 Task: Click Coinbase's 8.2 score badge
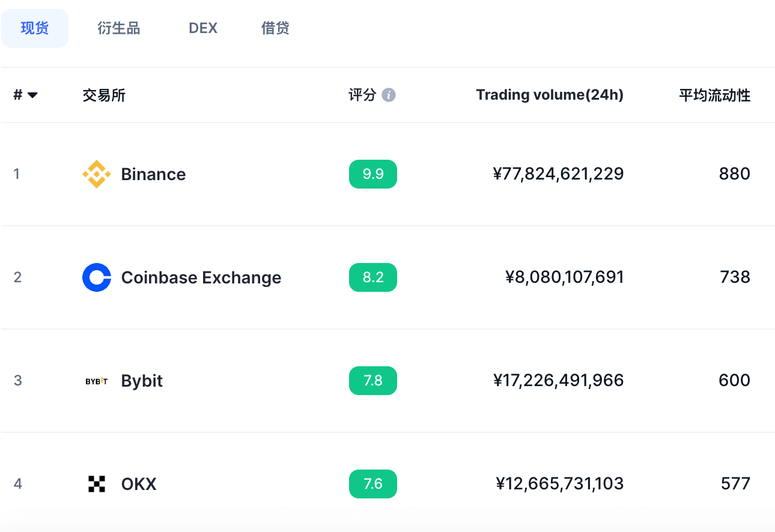372,277
